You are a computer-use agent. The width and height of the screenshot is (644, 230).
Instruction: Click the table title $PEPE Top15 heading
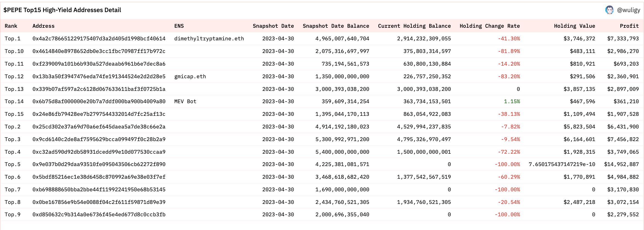pos(62,10)
